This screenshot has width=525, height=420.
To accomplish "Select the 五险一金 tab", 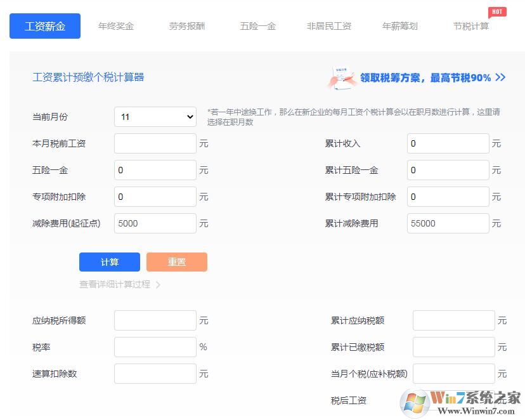I will [258, 26].
